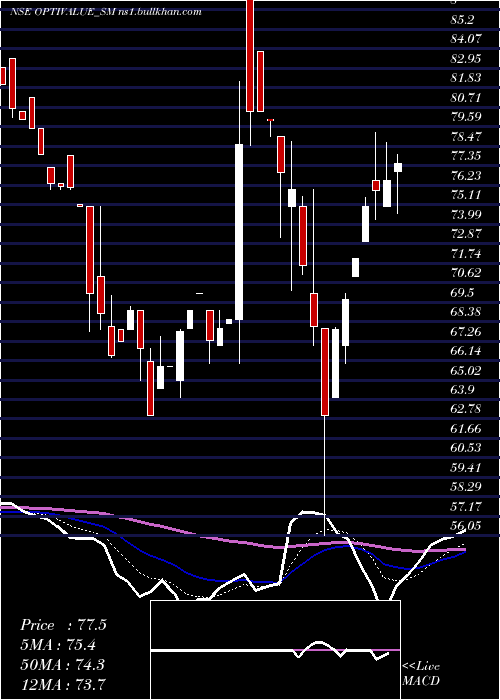Click the latest white candlestick near 76.7

pos(398,167)
